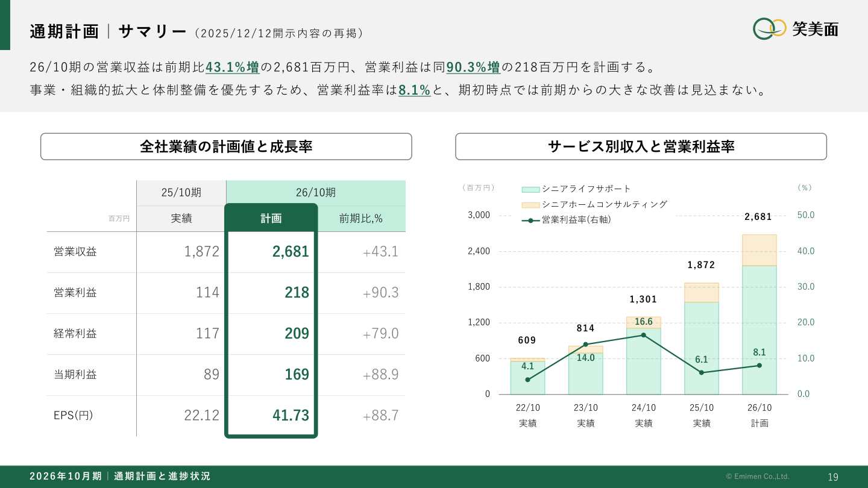Click the 4.1 marker on the profit line
The width and height of the screenshot is (868, 488).
[x=528, y=380]
